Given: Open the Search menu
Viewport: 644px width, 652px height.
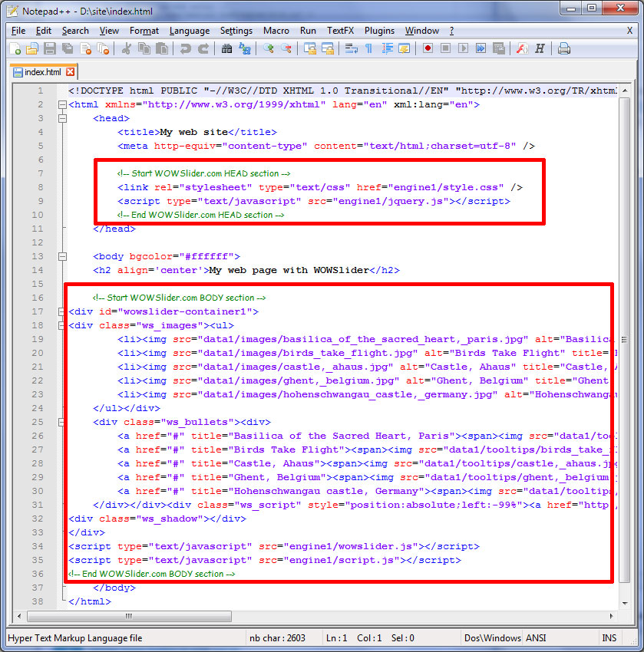Looking at the screenshot, I should [x=75, y=31].
